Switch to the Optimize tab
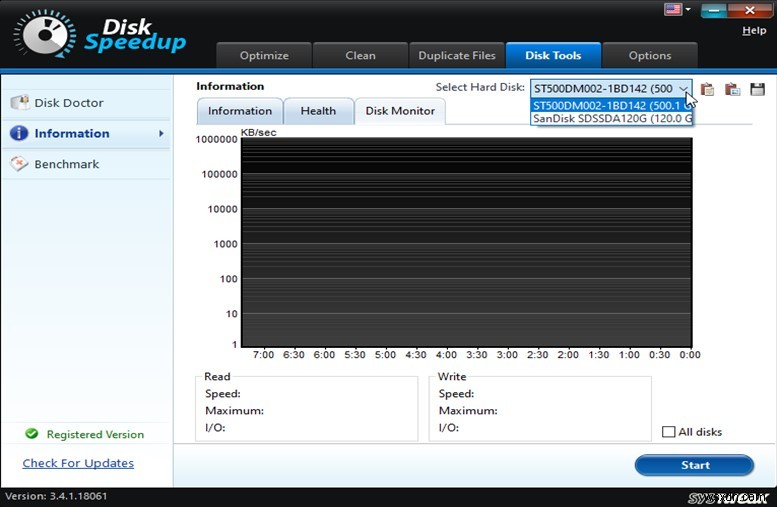This screenshot has height=507, width=777. click(264, 56)
